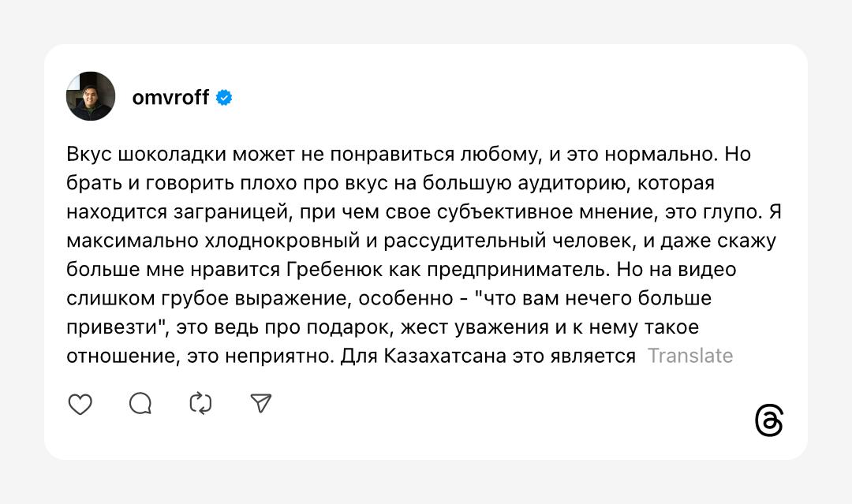
Task: Open replies via the comment bubble icon
Action: (140, 404)
